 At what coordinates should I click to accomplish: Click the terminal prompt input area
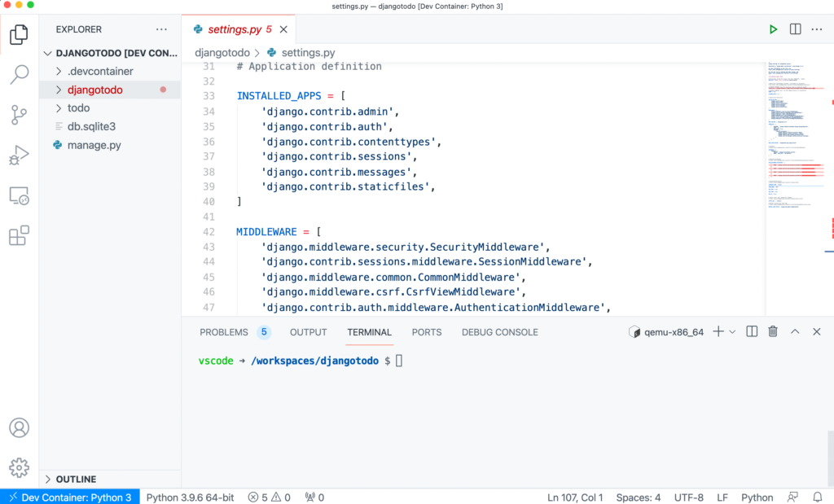click(x=399, y=361)
